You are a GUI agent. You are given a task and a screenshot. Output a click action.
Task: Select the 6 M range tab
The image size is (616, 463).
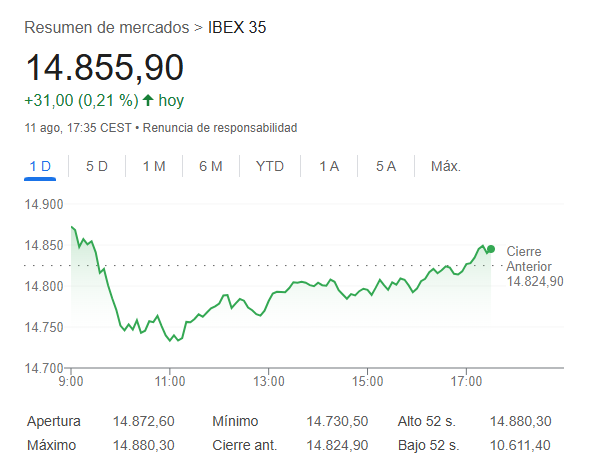210,166
